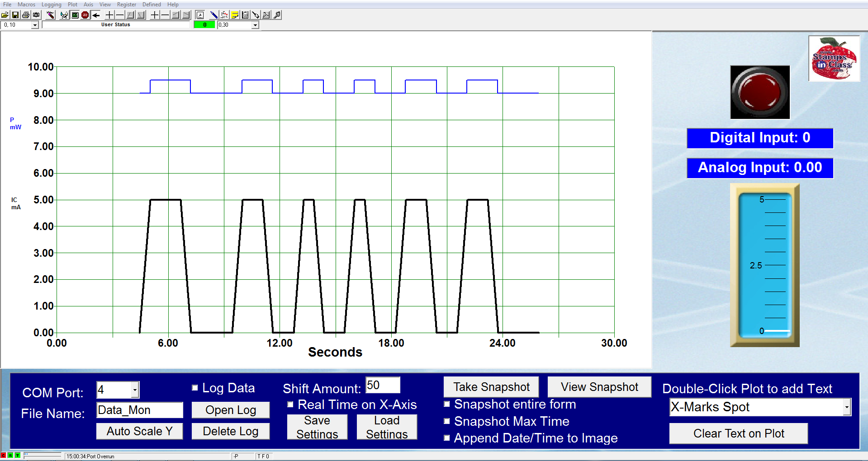
Task: Click the blue analog level gauge
Action: (764, 265)
